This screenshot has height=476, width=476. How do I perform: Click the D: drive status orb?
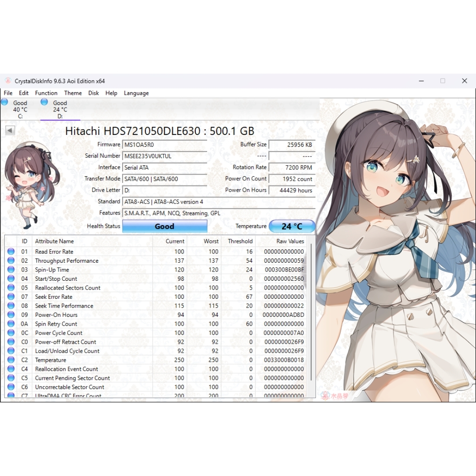click(45, 102)
